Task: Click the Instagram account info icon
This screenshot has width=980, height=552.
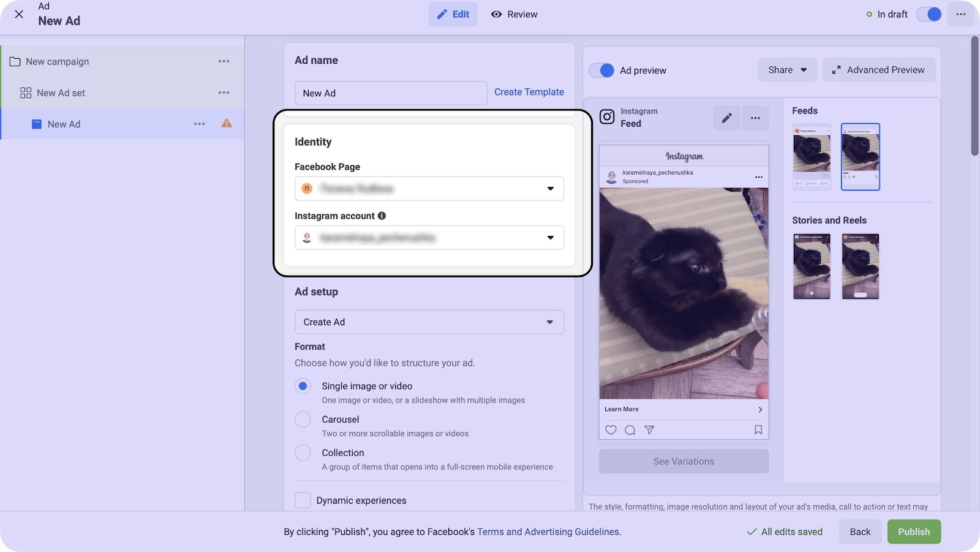Action: pyautogui.click(x=382, y=216)
